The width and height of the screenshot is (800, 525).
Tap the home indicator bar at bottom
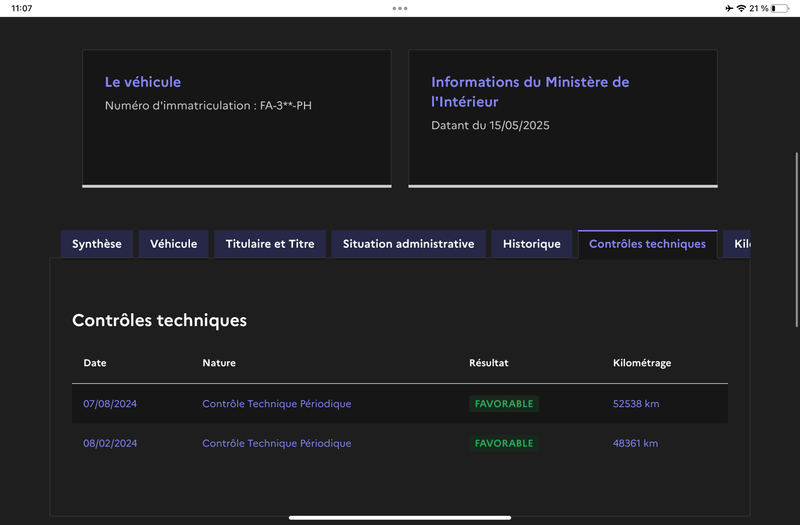pyautogui.click(x=400, y=518)
